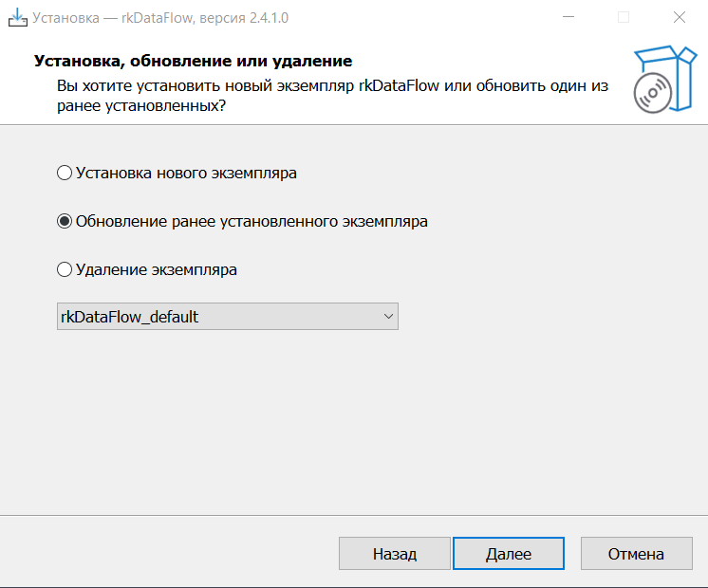Proceed by pressing the "Далее" button
Image resolution: width=708 pixels, height=588 pixels.
click(x=509, y=554)
